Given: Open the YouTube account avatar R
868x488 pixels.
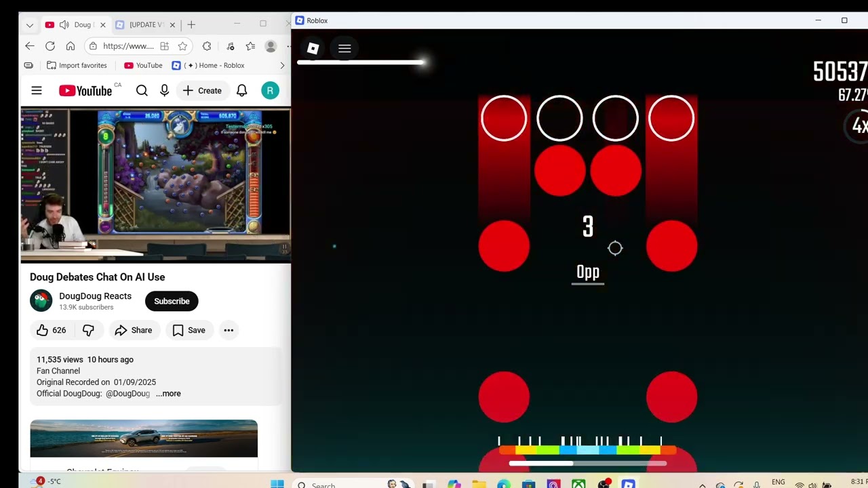Looking at the screenshot, I should coord(270,91).
